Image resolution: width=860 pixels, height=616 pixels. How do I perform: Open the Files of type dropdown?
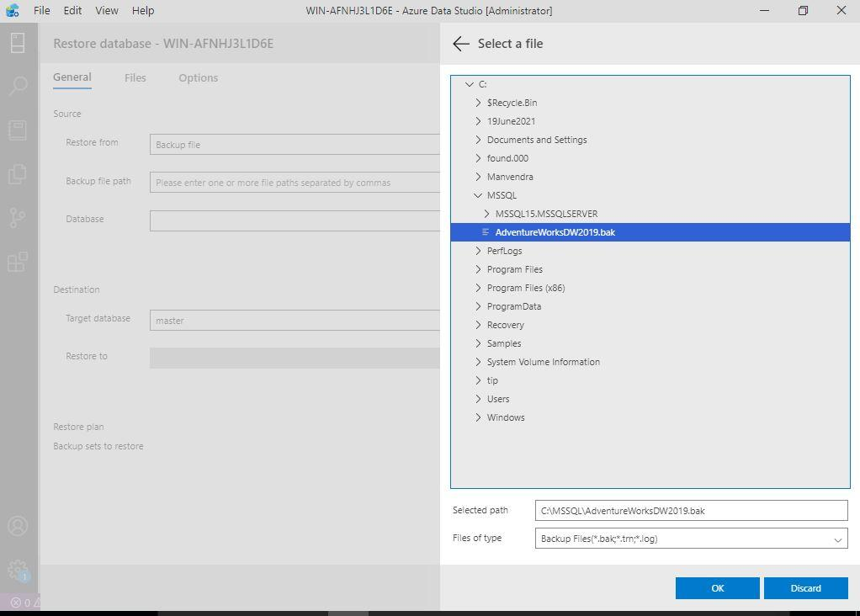click(x=691, y=539)
